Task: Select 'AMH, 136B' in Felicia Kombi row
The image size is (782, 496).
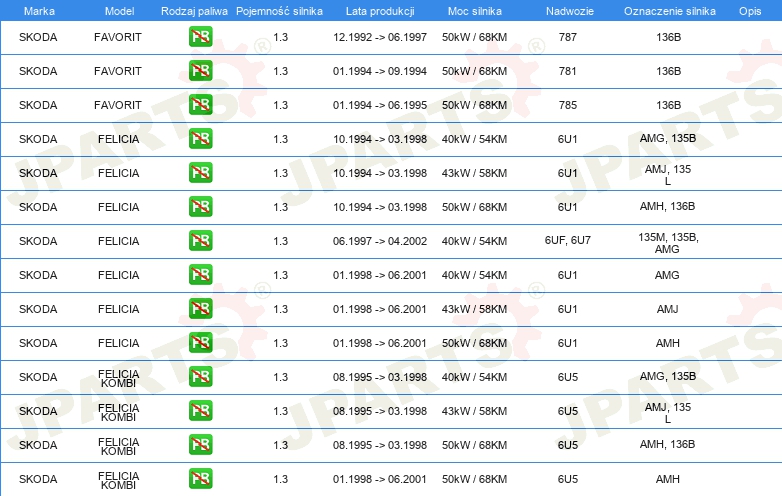Action: point(667,444)
